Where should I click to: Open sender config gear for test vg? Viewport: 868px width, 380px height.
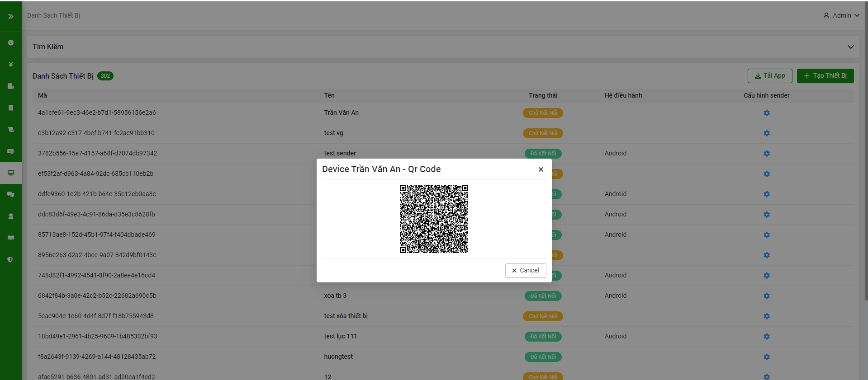(x=766, y=133)
